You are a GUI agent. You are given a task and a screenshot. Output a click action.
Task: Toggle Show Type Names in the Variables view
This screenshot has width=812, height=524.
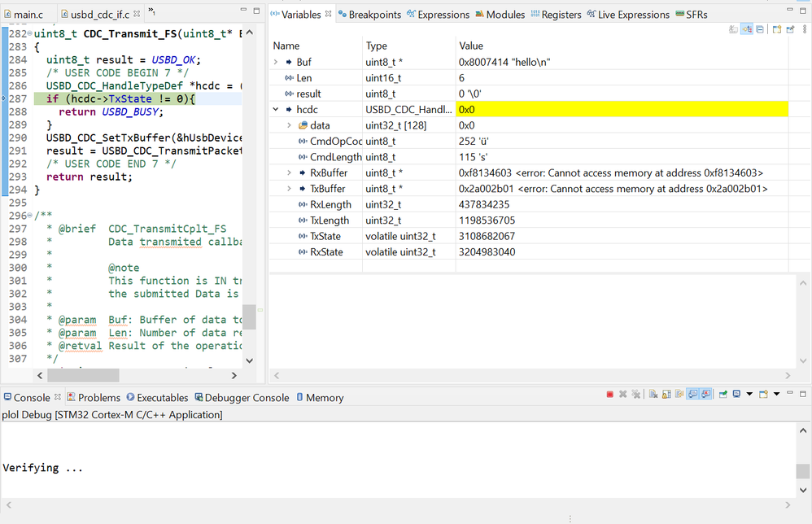733,29
